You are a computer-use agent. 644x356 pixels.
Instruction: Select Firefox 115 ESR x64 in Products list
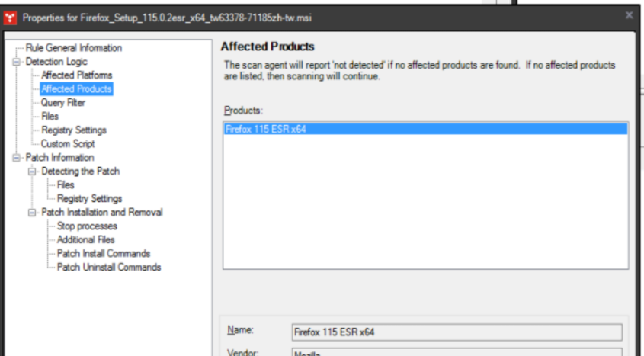[266, 130]
